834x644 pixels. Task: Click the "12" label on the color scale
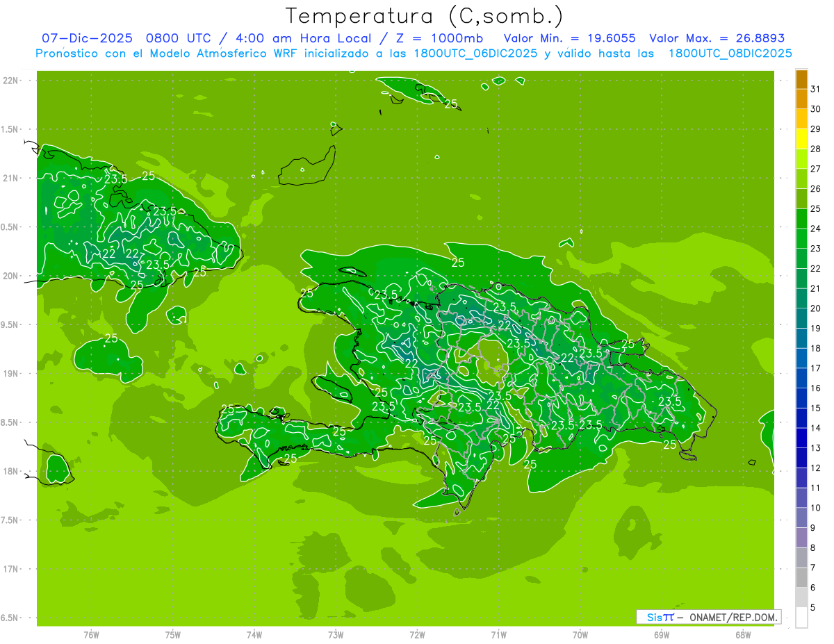click(815, 468)
